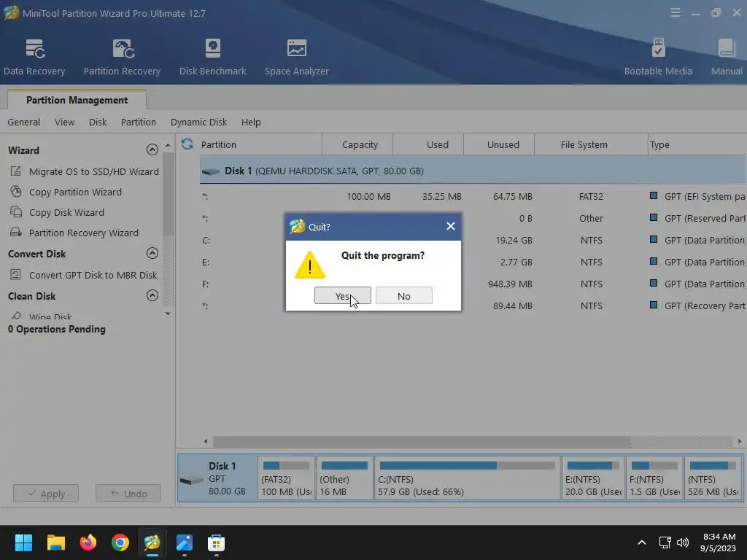Select the C:(NTFS) partition bar in disk map
This screenshot has width=747, height=560.
point(467,478)
